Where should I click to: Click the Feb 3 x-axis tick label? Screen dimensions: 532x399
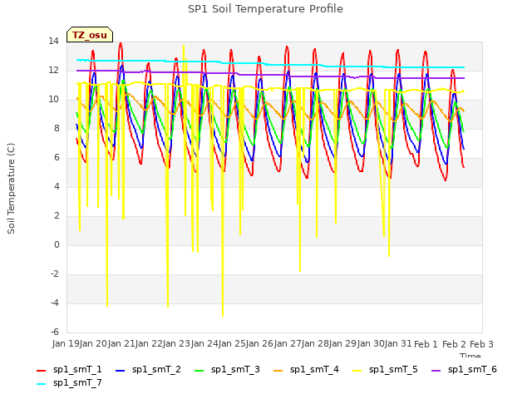(481, 344)
